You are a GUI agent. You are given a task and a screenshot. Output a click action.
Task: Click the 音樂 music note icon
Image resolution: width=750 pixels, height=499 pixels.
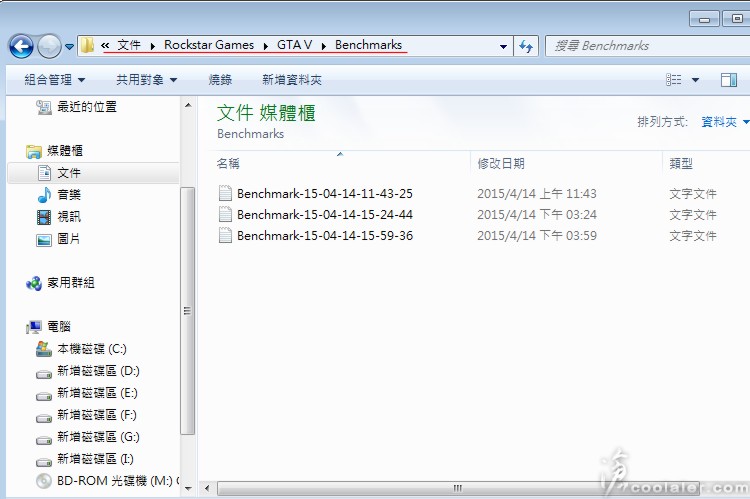44,195
